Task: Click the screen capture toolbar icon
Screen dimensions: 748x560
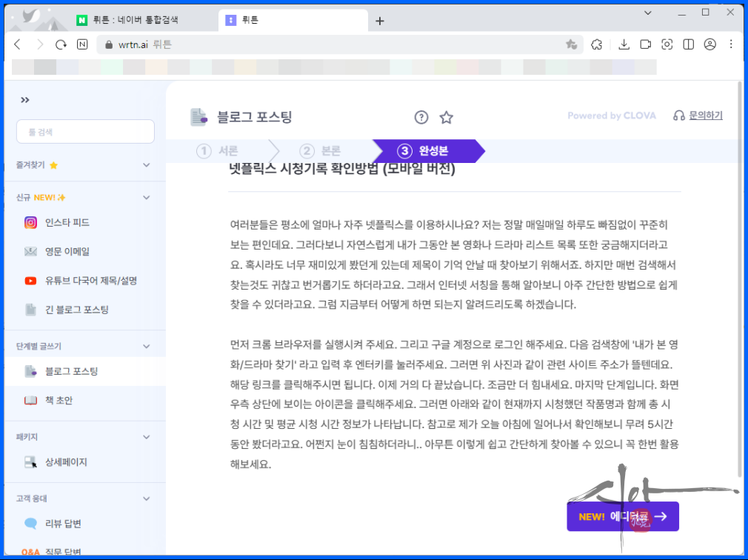Action: click(667, 44)
